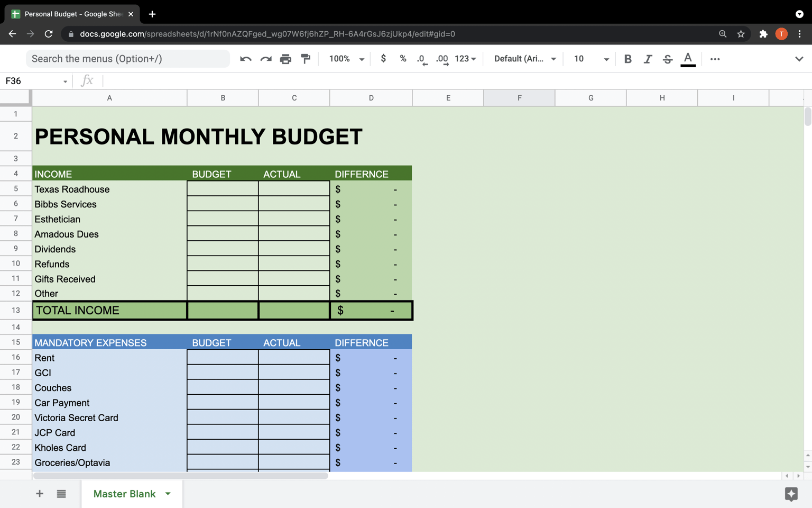Image resolution: width=812 pixels, height=508 pixels.
Task: Click the Car Payment cell
Action: 109,403
